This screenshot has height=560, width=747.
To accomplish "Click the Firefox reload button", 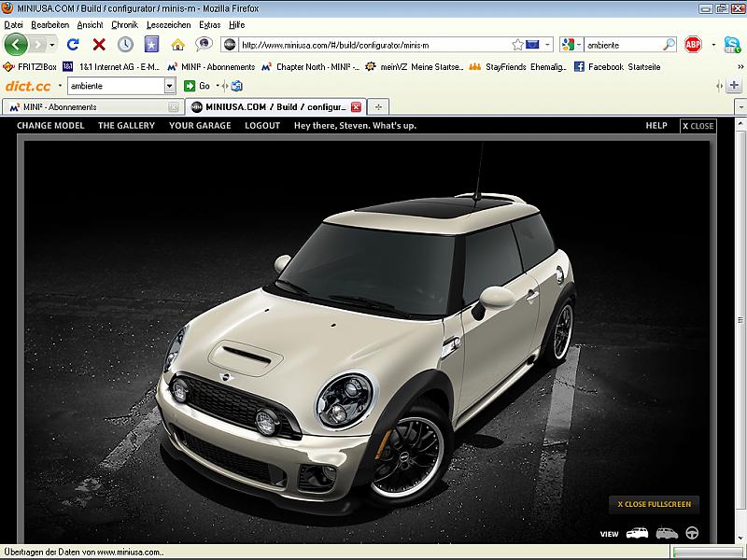I will click(73, 44).
